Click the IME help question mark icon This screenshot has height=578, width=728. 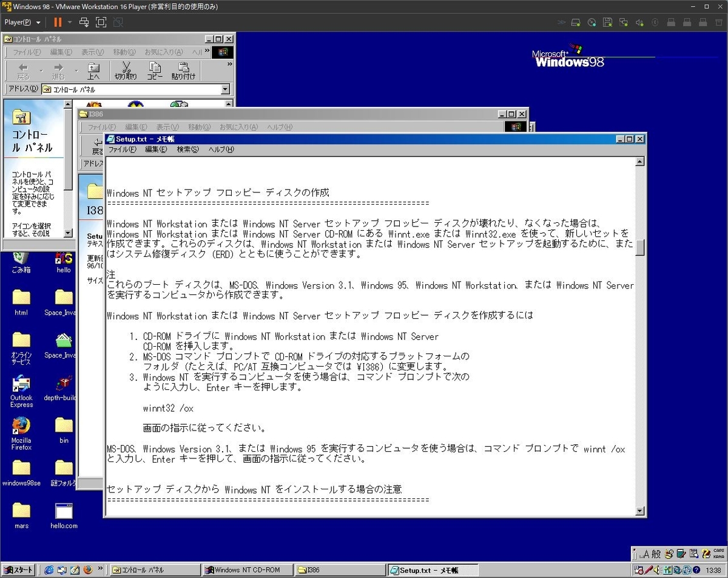pos(705,554)
